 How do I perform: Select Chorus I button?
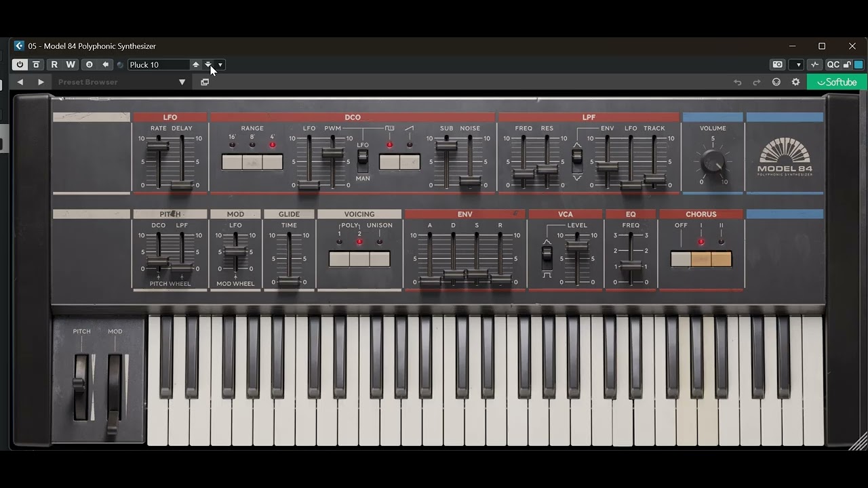click(701, 259)
